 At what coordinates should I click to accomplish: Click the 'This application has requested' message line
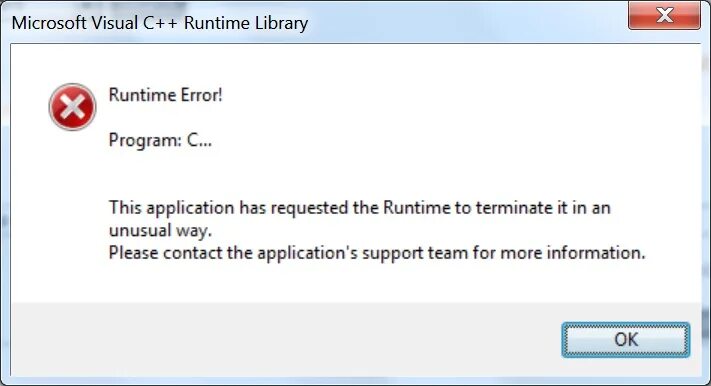pyautogui.click(x=360, y=208)
